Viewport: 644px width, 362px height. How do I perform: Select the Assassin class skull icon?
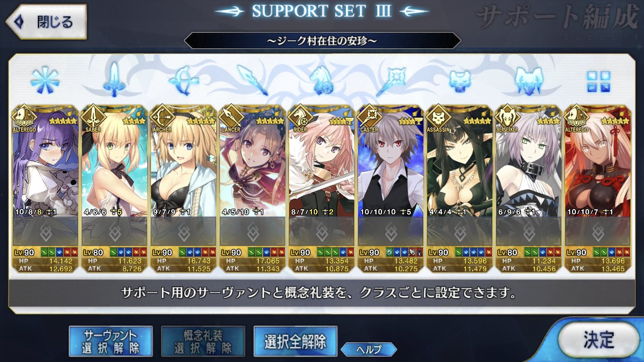pos(459,80)
